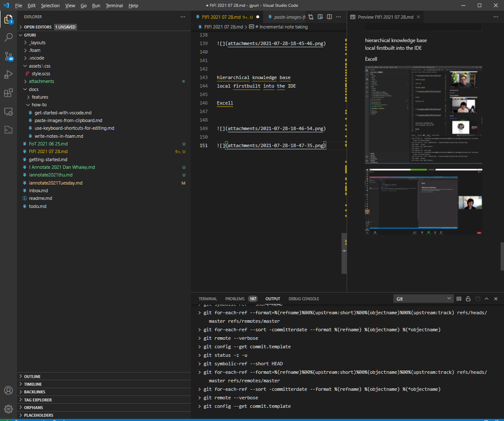Click the second screenshot in preview
This screenshot has height=421, width=504.
[x=423, y=201]
